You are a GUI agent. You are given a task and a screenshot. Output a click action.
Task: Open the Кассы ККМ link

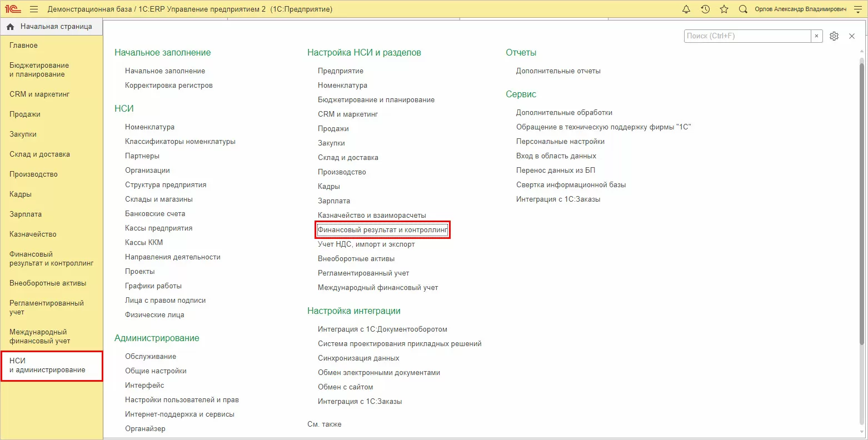coord(144,243)
